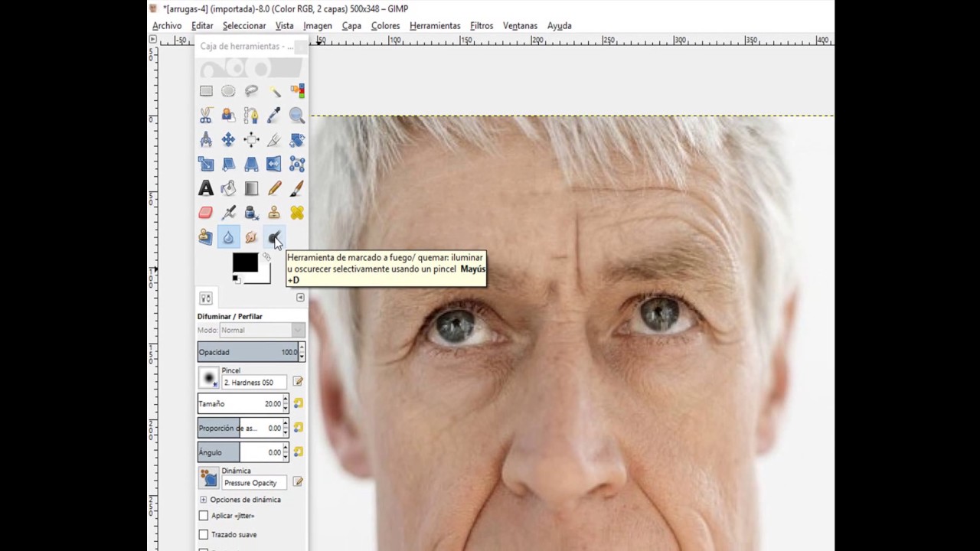Open the Filtros menu

(x=482, y=25)
